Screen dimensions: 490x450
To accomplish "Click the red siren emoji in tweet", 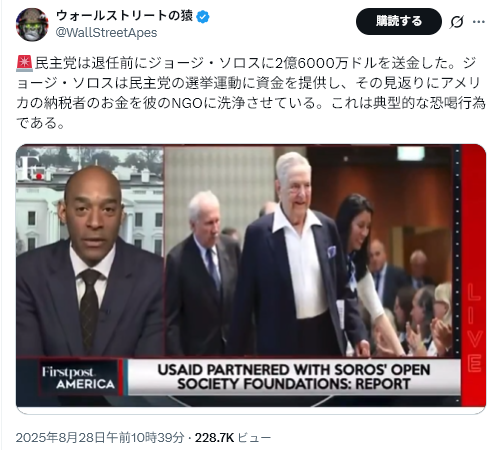I will pos(25,63).
